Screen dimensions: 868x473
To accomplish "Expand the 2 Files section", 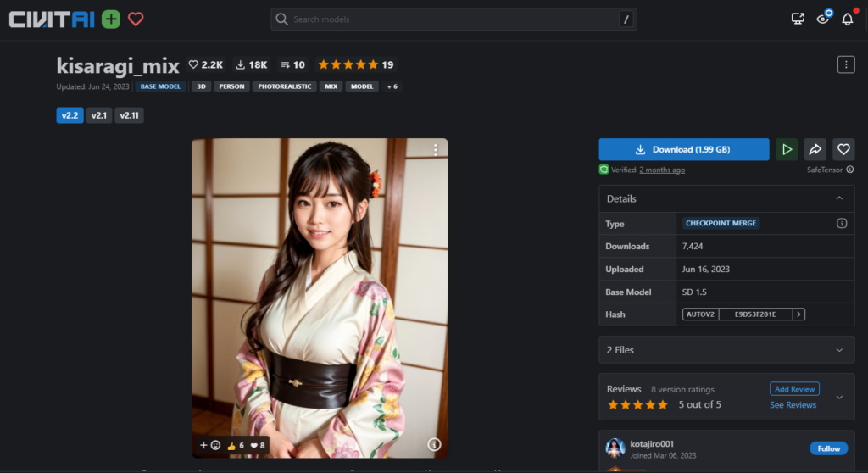I will (839, 350).
